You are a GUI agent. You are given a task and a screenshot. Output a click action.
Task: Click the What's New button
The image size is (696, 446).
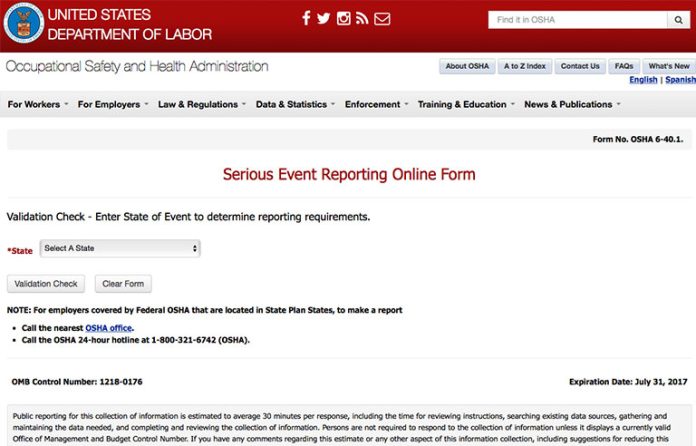coord(669,66)
